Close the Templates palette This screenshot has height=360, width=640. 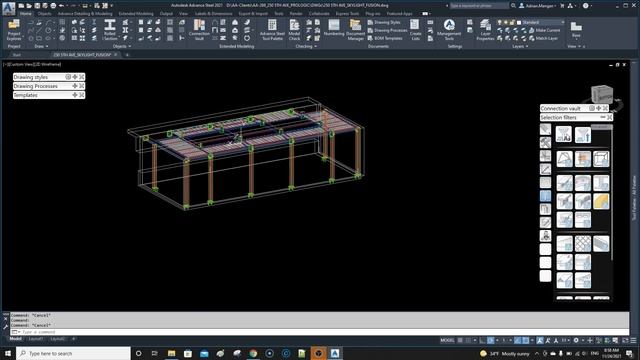[x=82, y=95]
